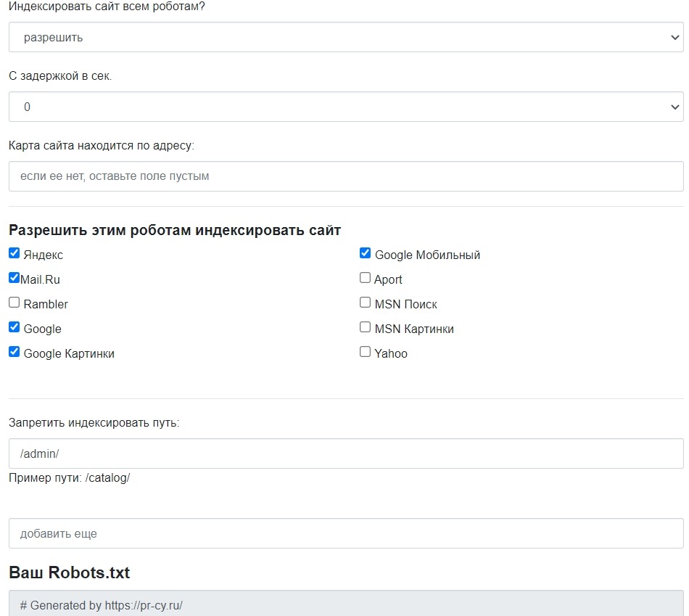The width and height of the screenshot is (689, 616).
Task: Click the Ваш Robots.txt heading
Action: pos(68,572)
